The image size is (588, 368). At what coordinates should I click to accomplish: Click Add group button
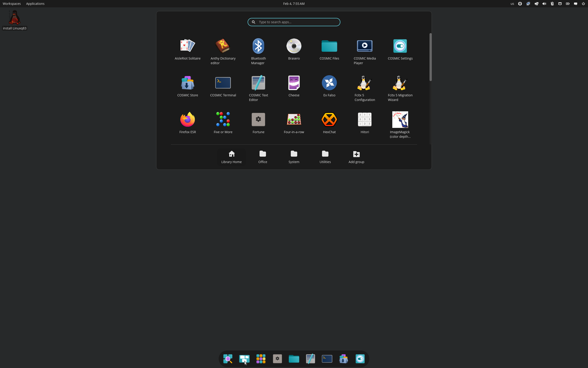pyautogui.click(x=356, y=157)
